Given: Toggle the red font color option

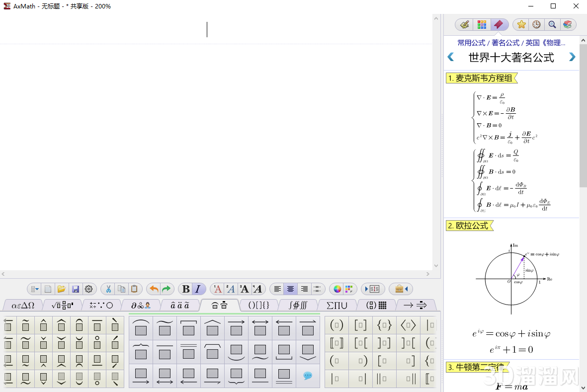Looking at the screenshot, I should click(217, 289).
